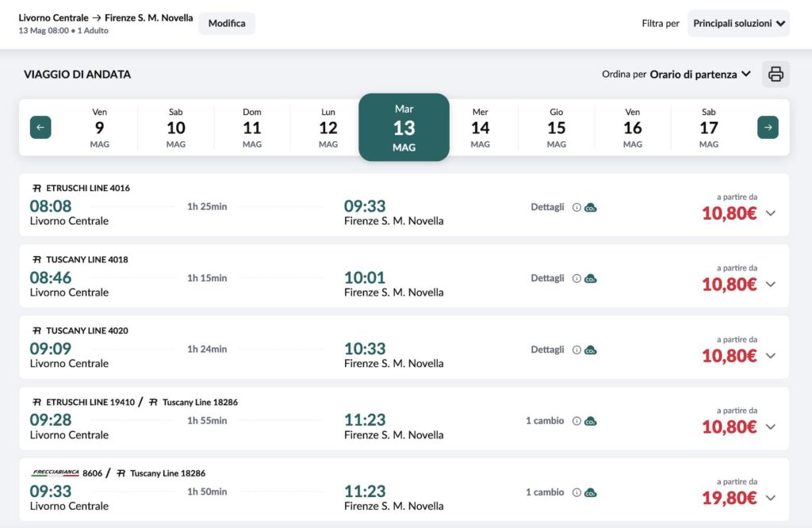Click info icon on 08:08 Etruschi Line train
This screenshot has height=528, width=812.
[576, 208]
